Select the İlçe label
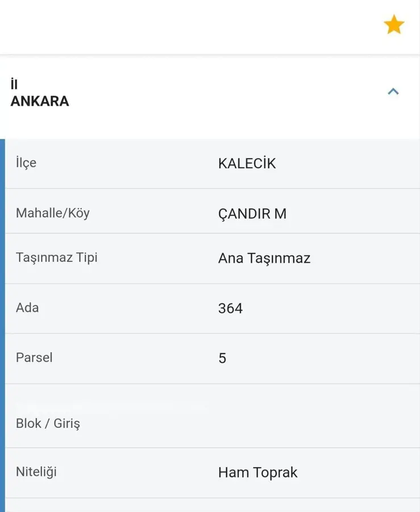 [x=26, y=163]
